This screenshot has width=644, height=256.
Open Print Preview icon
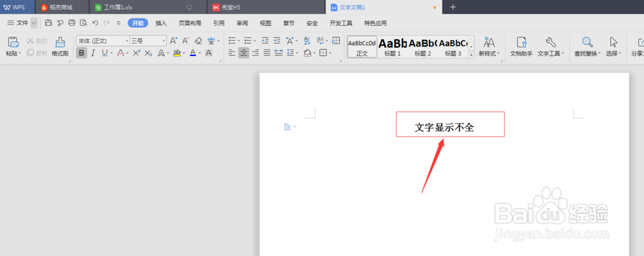(84, 23)
